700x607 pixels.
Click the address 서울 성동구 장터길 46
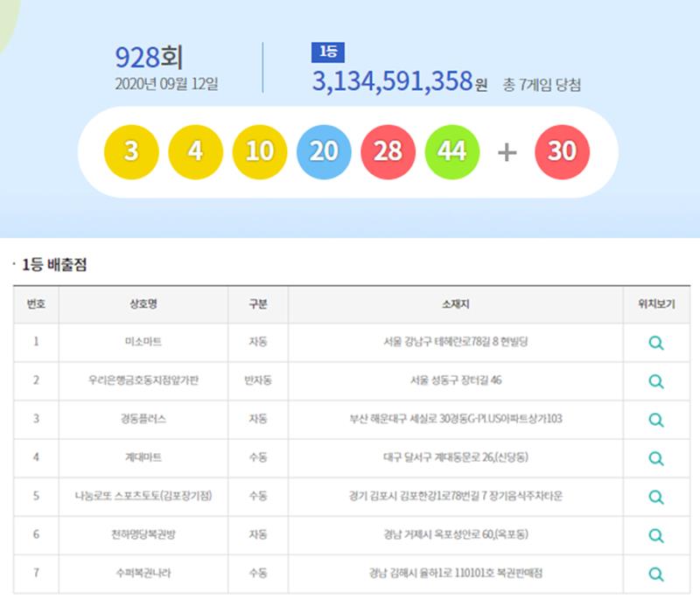455,380
